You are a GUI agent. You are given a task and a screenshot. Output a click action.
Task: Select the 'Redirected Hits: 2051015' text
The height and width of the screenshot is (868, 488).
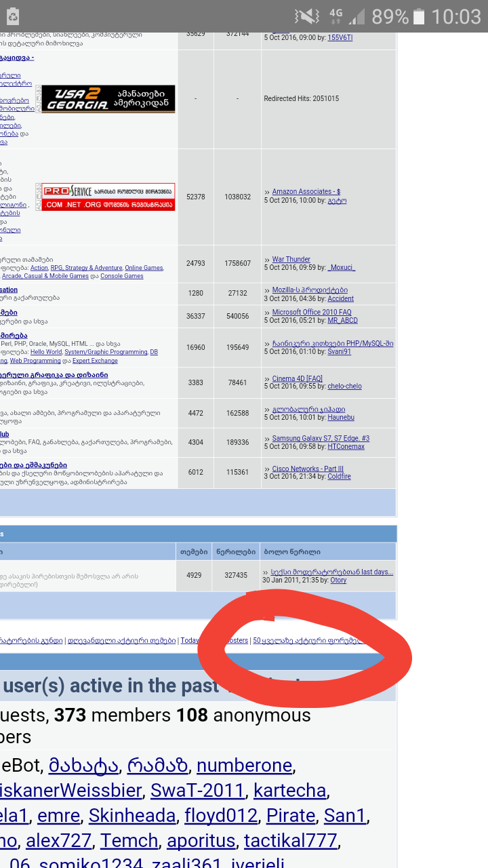point(302,99)
